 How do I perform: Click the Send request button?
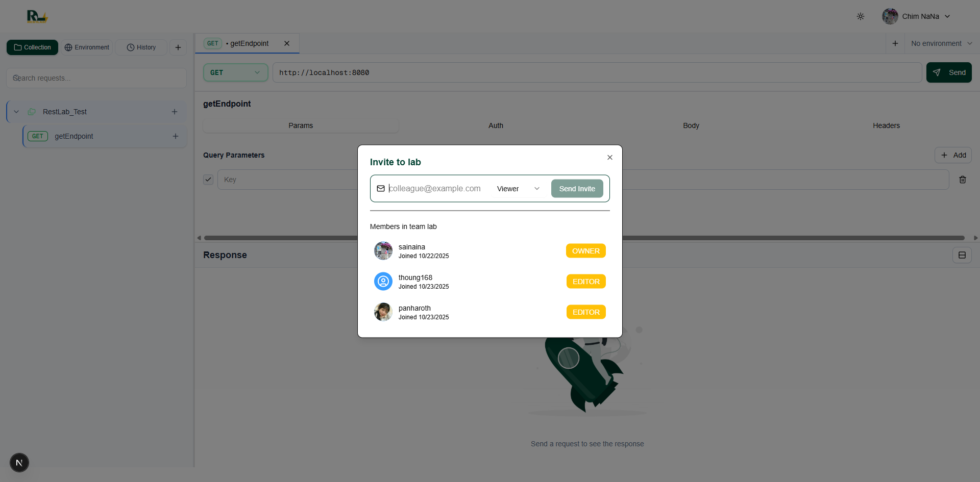click(949, 72)
